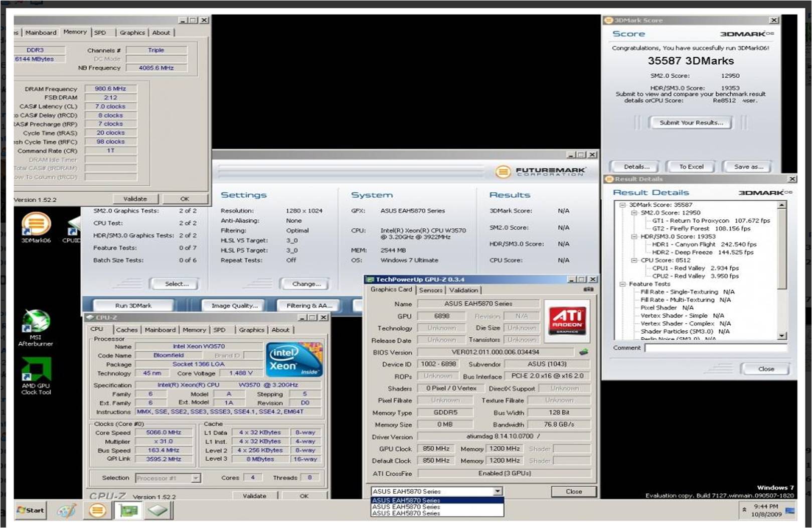Screen dimensions: 812x528
Task: Click the BIOS Version value VER012.011.000.006.034494
Action: click(496, 352)
